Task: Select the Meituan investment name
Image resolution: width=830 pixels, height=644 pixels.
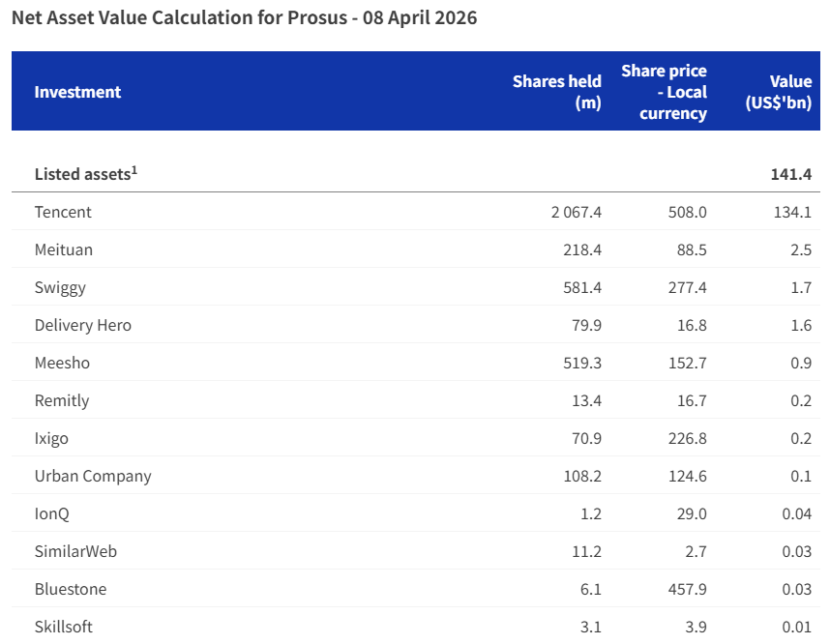Action: click(64, 249)
